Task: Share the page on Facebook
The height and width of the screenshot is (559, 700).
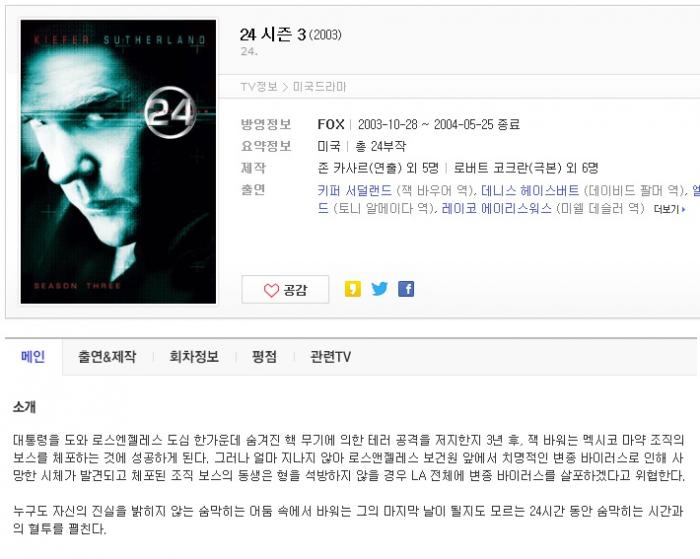Action: tap(406, 289)
